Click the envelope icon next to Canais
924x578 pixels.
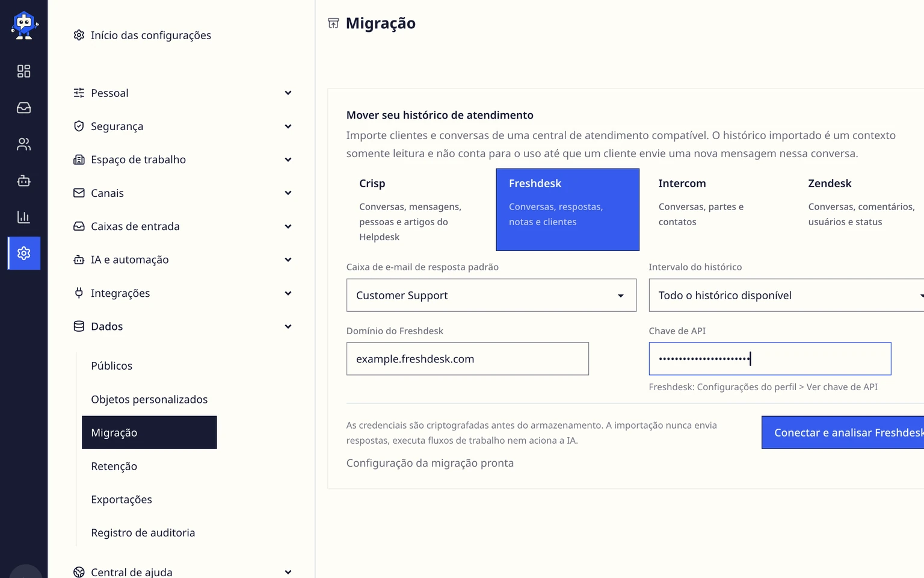[x=79, y=193]
